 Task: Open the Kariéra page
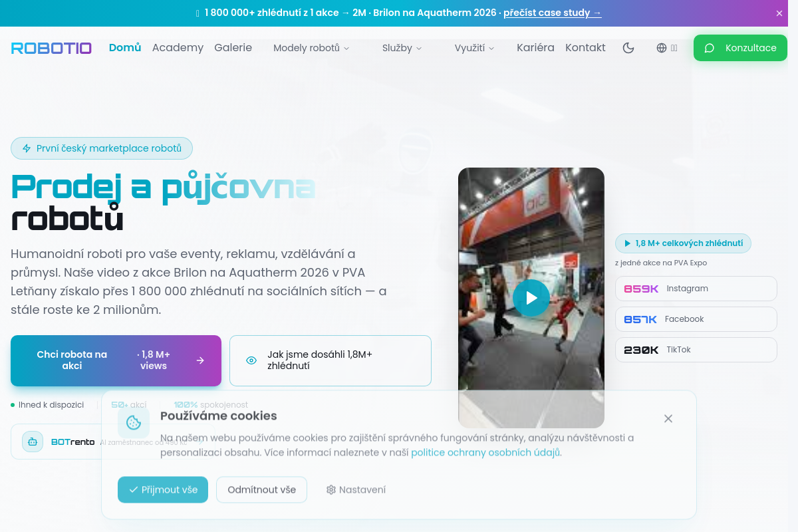click(x=535, y=48)
